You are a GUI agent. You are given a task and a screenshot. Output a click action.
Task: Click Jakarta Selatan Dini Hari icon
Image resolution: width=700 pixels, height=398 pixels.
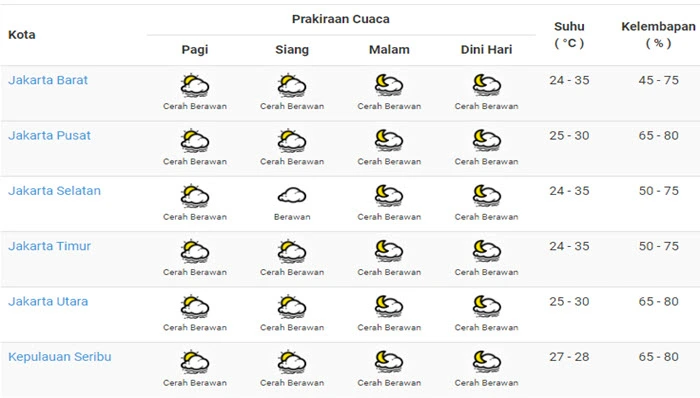(x=487, y=196)
